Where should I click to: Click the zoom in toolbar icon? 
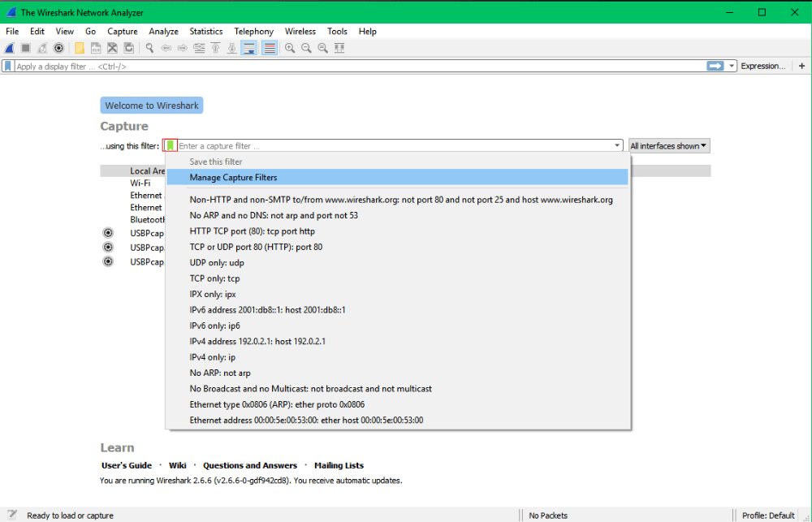point(290,48)
